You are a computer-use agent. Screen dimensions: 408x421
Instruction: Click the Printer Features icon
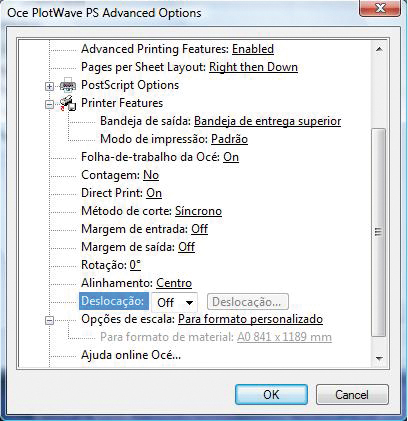68,103
